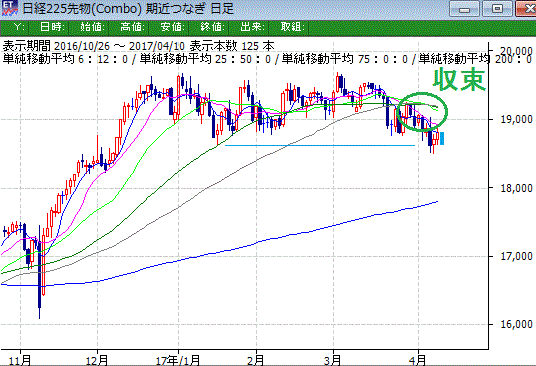Click the 3月 date axis label
Image resolution: width=536 pixels, height=366 pixels.
(x=333, y=360)
